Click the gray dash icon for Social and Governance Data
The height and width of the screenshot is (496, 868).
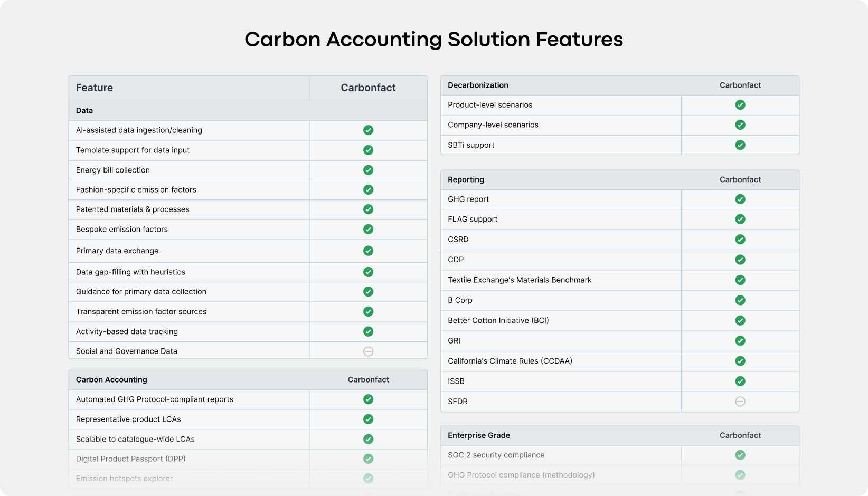point(368,351)
